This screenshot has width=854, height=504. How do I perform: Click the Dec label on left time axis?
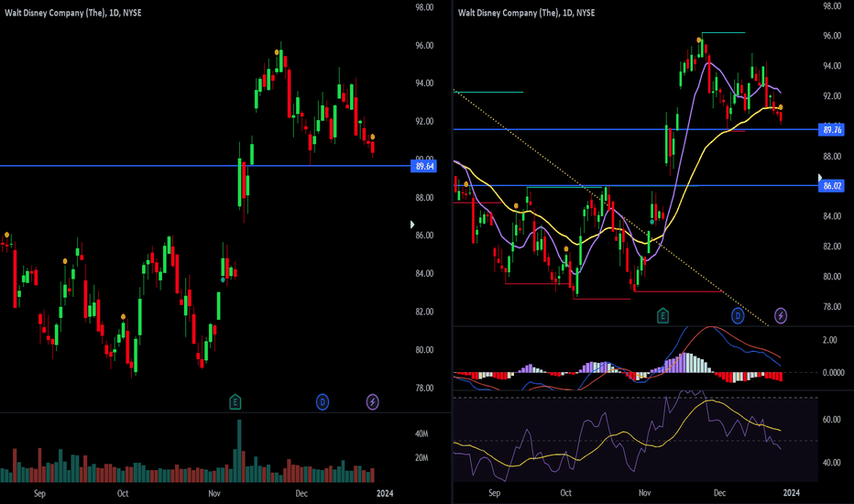301,493
